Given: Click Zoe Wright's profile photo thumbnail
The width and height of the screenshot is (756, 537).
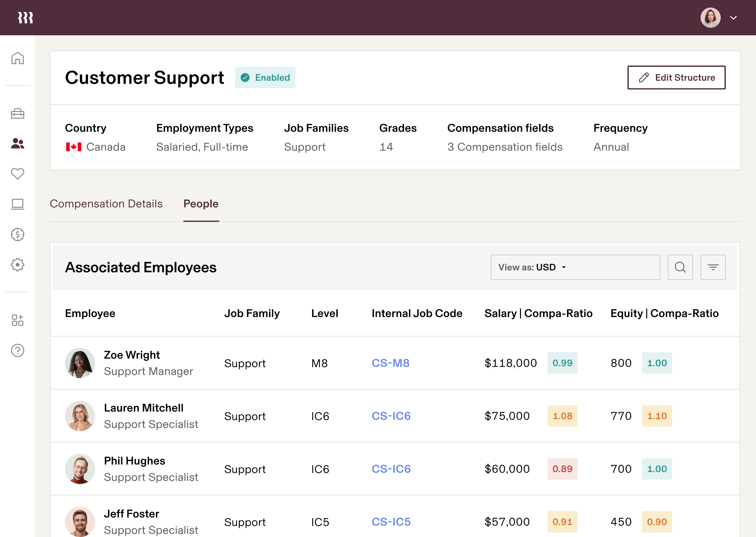Looking at the screenshot, I should click(x=80, y=363).
